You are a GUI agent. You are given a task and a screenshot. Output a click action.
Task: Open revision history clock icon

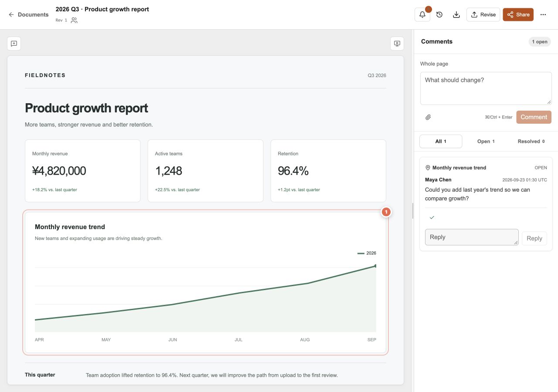439,14
